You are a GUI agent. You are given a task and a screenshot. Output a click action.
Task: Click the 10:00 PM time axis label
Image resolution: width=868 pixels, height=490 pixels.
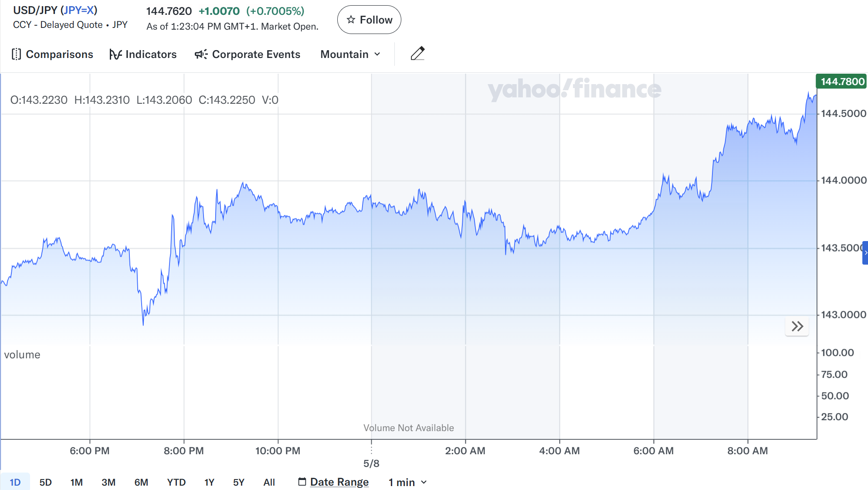pyautogui.click(x=278, y=451)
